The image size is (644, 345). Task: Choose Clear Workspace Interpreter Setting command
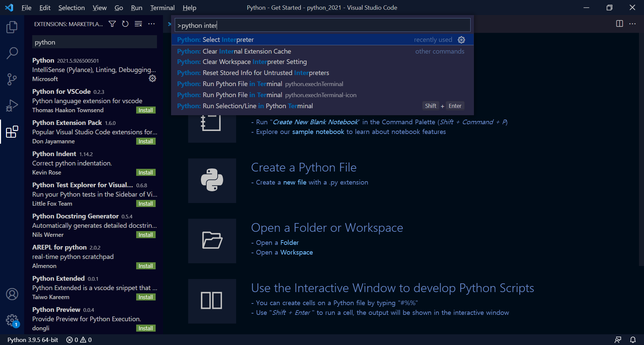[322, 62]
